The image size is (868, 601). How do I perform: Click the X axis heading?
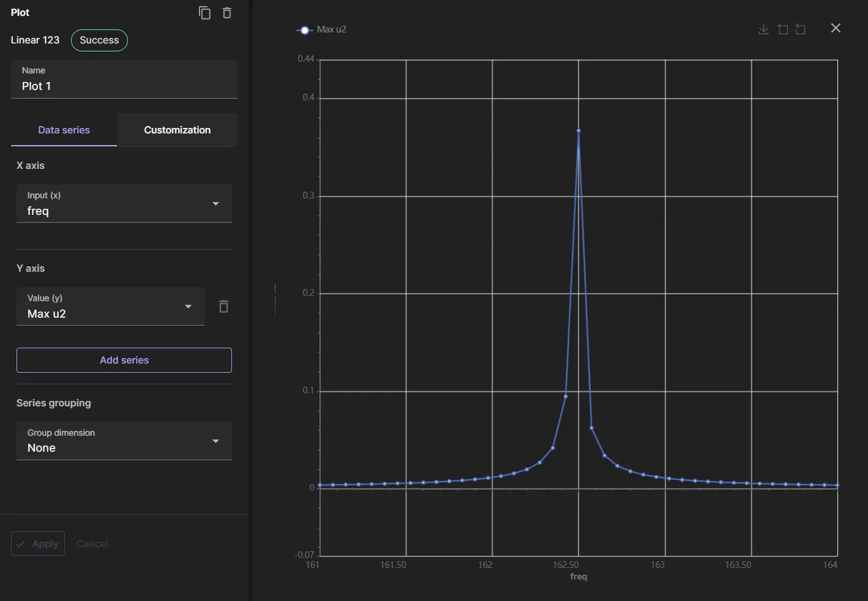31,165
